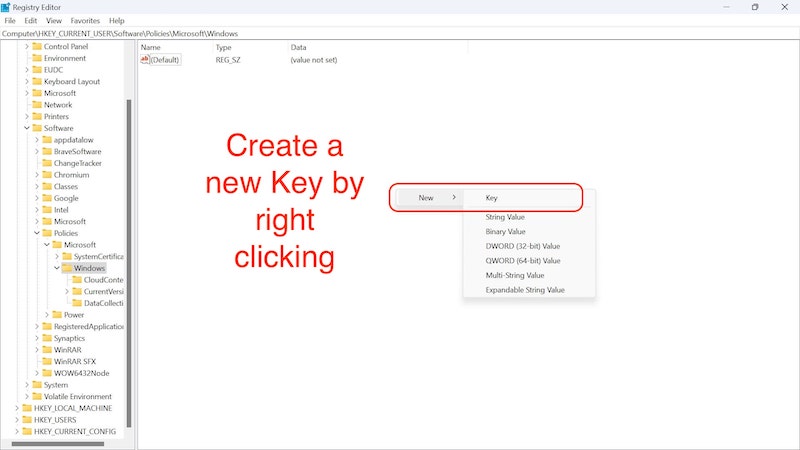Expand the Power key
The image size is (800, 450).
[47, 315]
